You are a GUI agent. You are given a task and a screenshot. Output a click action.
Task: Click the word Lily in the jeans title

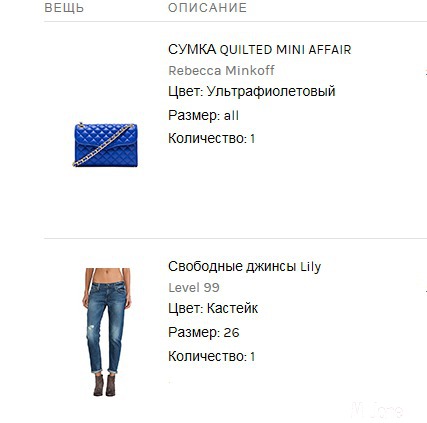coord(311,267)
